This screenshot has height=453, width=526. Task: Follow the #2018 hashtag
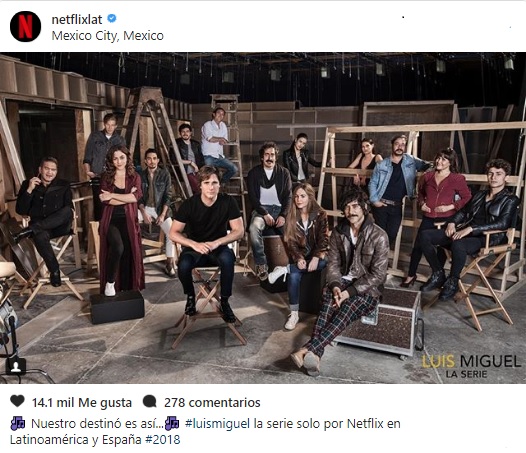click(x=163, y=440)
